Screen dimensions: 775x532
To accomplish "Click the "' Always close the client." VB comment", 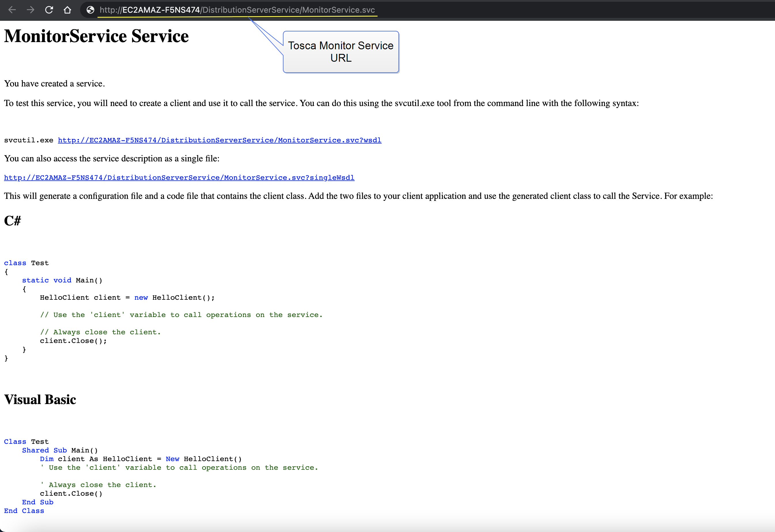I will click(98, 485).
